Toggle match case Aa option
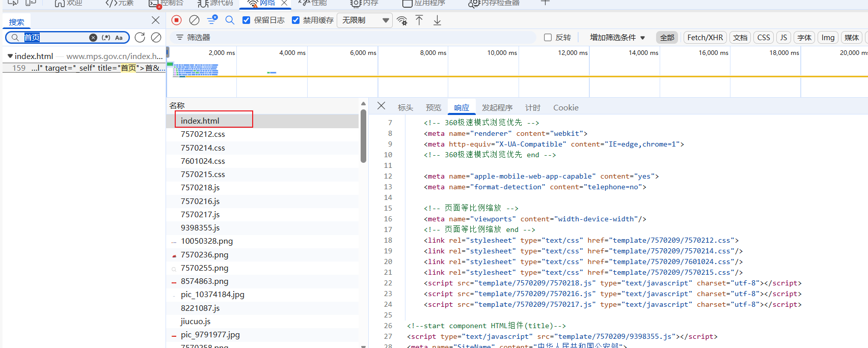The height and width of the screenshot is (348, 868). click(119, 38)
